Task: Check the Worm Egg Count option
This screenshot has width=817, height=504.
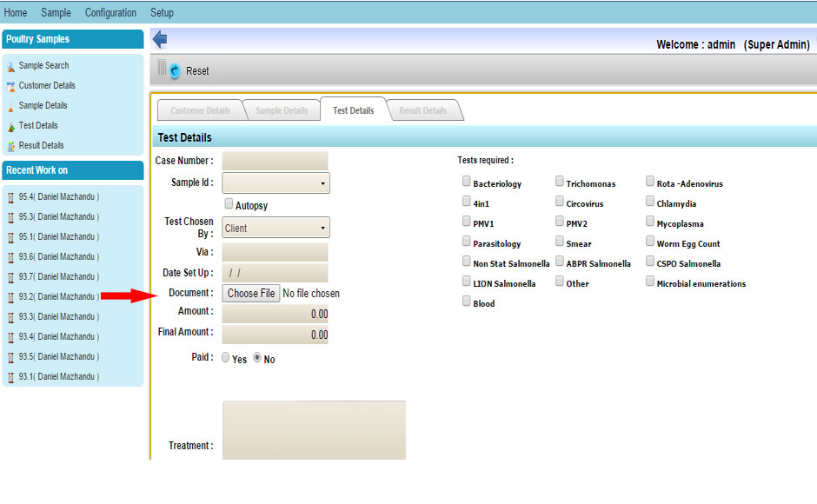Action: coord(650,242)
